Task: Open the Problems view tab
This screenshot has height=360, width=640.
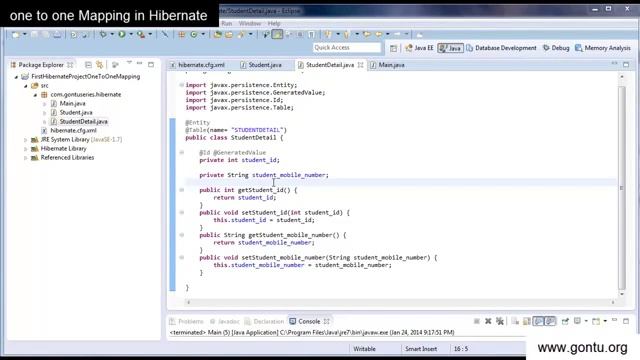Action: point(187,322)
